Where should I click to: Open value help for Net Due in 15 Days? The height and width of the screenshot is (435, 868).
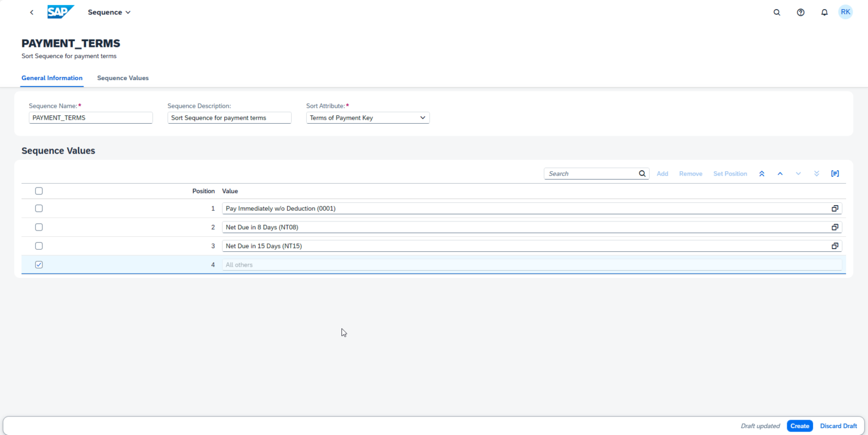coord(835,246)
